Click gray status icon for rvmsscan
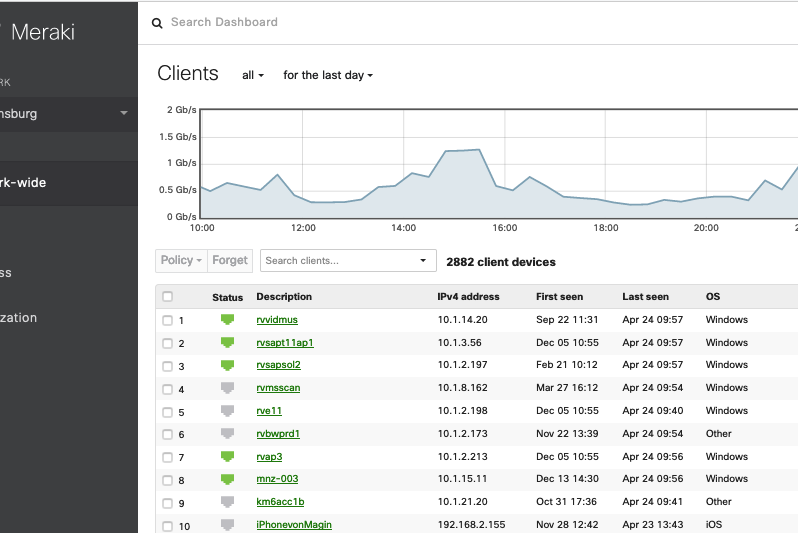This screenshot has height=533, width=798. [227, 388]
